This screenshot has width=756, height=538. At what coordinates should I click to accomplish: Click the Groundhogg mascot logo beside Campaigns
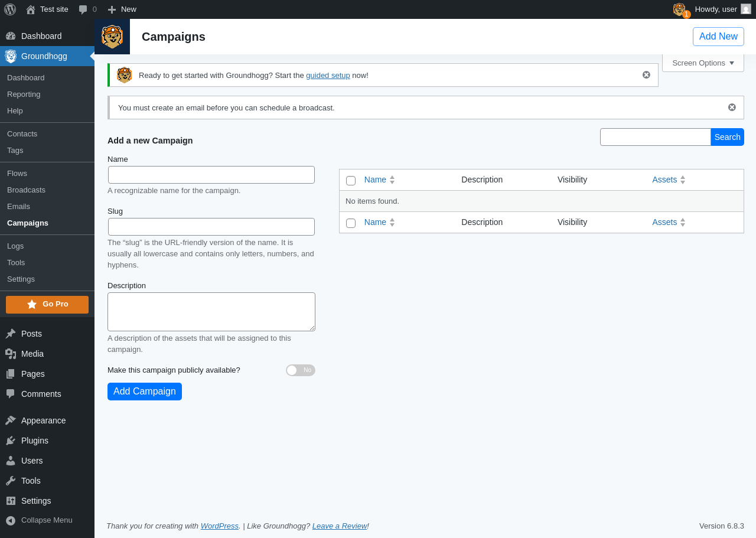(112, 37)
